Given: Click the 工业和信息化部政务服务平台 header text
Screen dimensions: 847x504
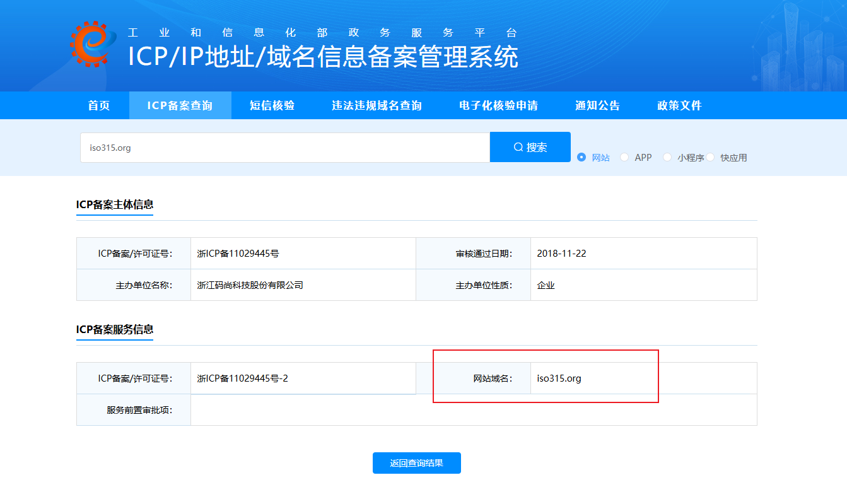Looking at the screenshot, I should [x=322, y=33].
